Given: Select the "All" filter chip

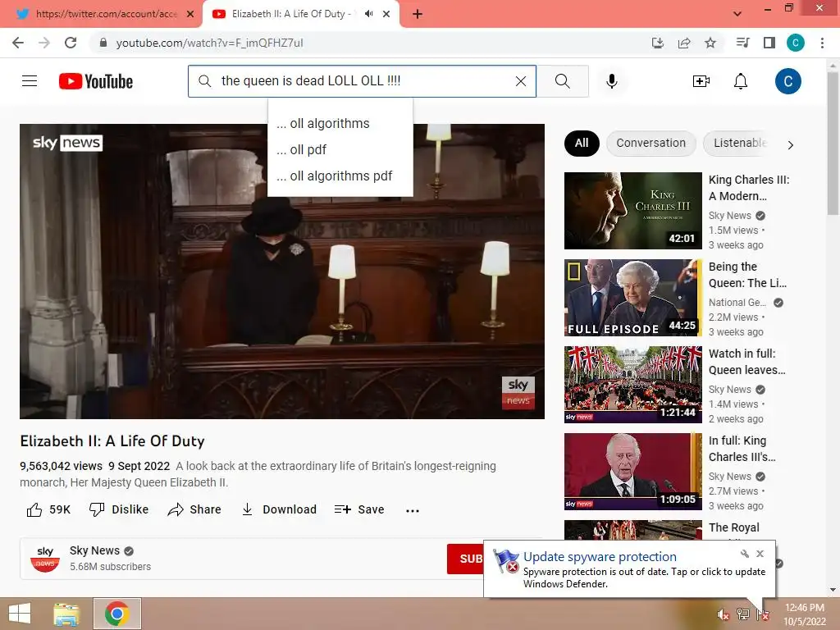Looking at the screenshot, I should tap(582, 143).
